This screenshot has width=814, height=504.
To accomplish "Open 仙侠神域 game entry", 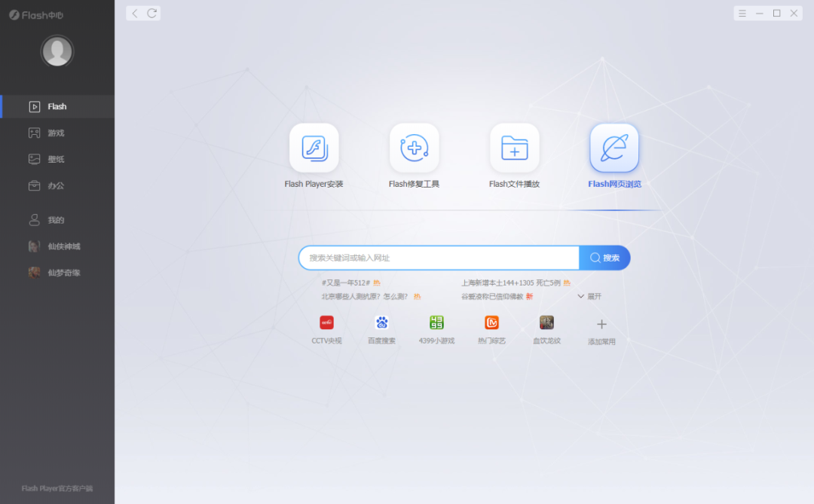I will pos(57,246).
